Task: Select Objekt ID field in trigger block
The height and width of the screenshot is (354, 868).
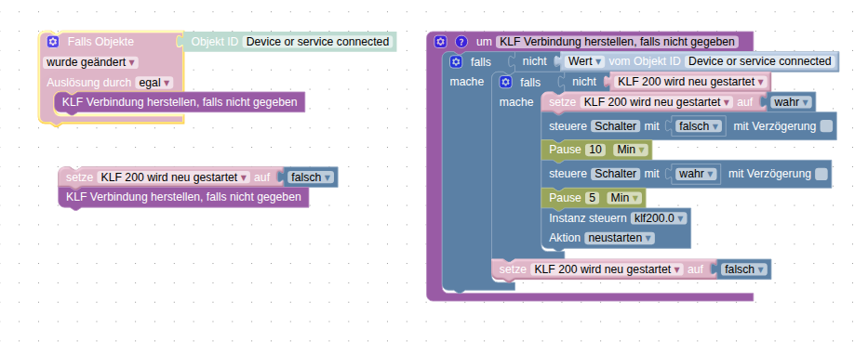Action: 318,42
